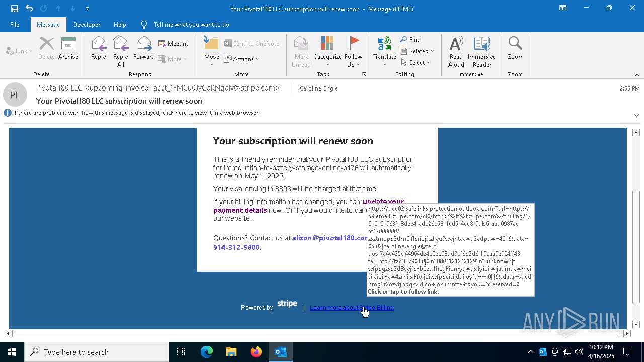Open File Explorer from the taskbar
This screenshot has width=644, height=362.
tap(231, 352)
